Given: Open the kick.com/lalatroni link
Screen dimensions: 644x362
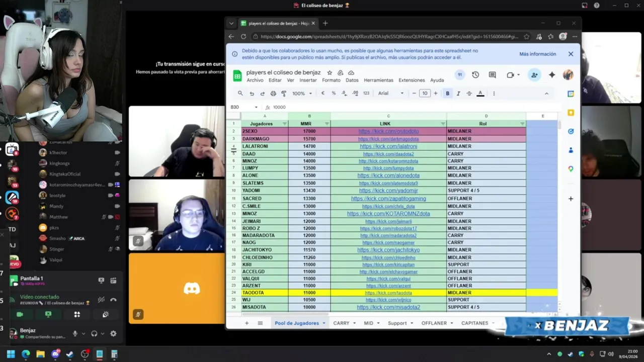Looking at the screenshot, I should (x=388, y=146).
